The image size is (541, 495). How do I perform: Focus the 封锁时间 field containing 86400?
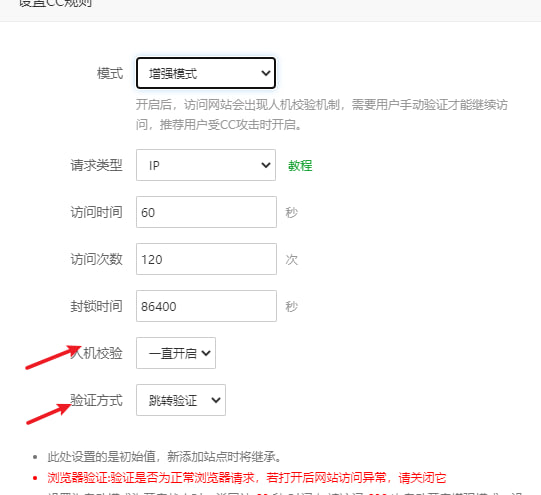tap(206, 306)
